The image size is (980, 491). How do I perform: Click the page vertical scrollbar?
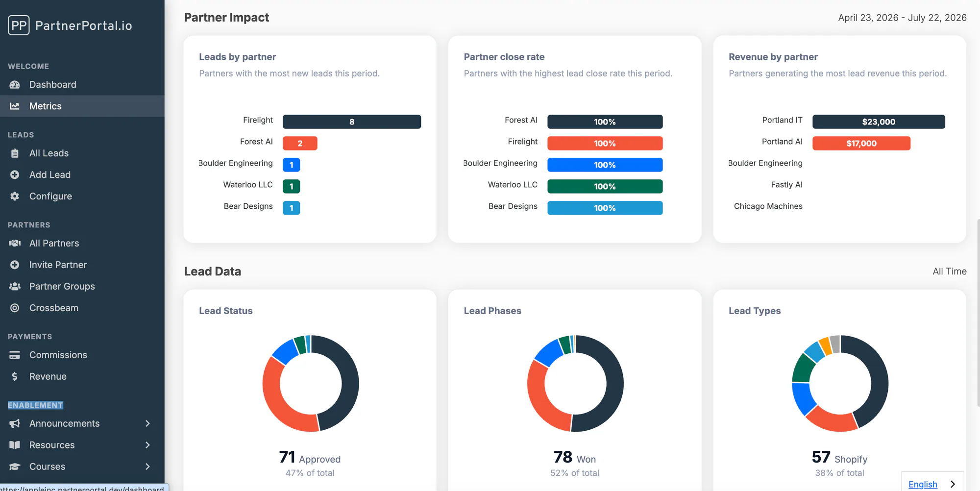click(978, 314)
